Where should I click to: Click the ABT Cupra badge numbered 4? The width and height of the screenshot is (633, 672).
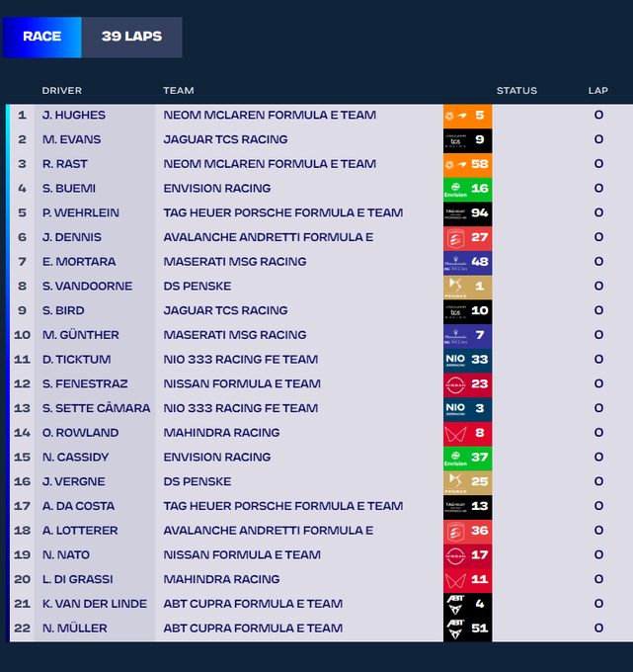click(x=468, y=604)
